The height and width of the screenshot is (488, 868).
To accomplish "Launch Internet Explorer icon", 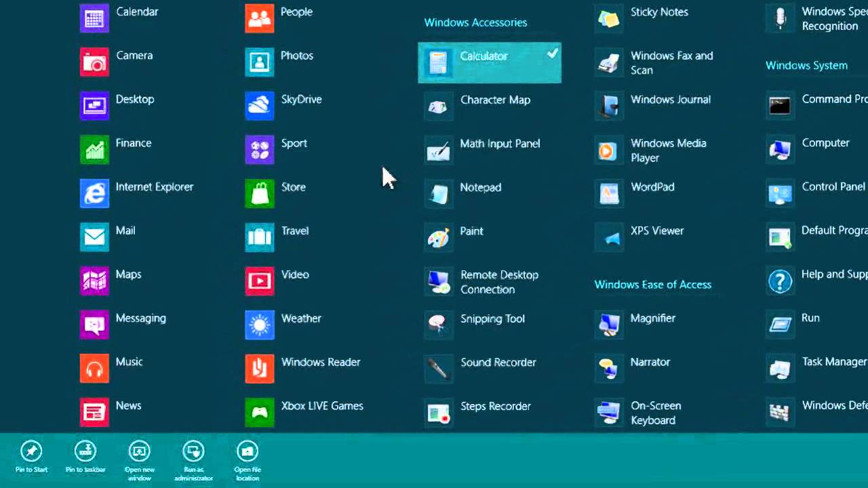I will point(94,193).
